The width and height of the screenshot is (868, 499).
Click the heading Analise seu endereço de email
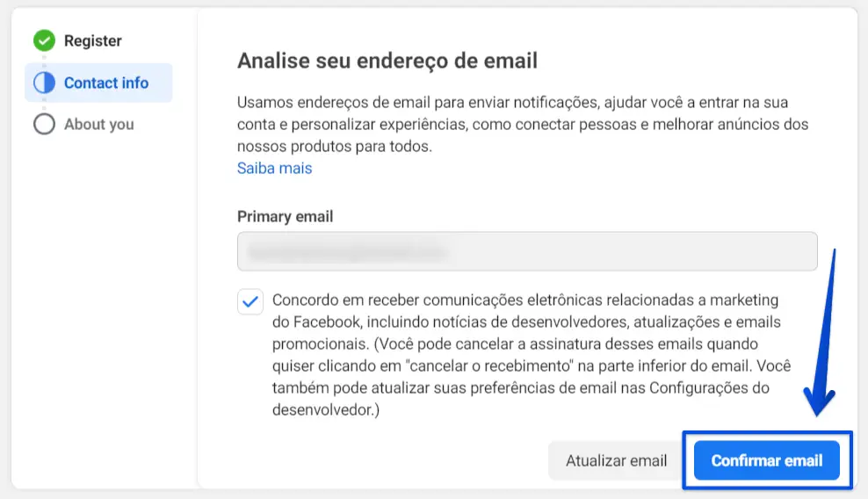click(x=387, y=61)
